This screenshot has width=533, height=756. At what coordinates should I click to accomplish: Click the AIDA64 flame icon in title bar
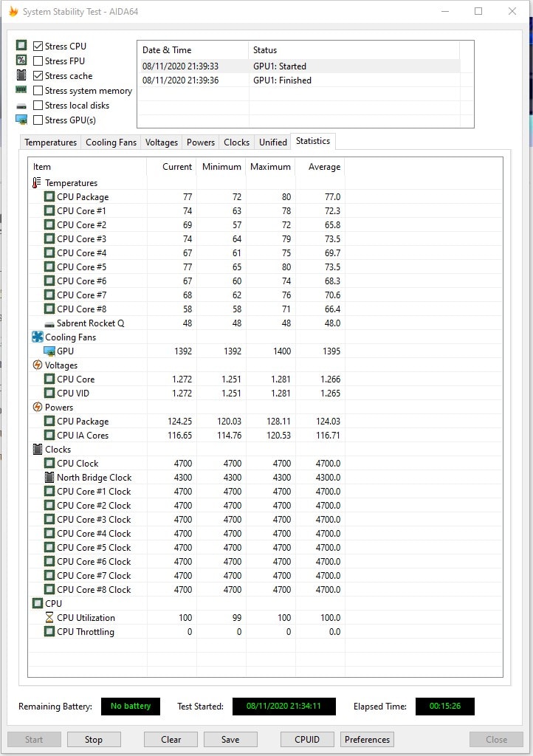click(13, 12)
